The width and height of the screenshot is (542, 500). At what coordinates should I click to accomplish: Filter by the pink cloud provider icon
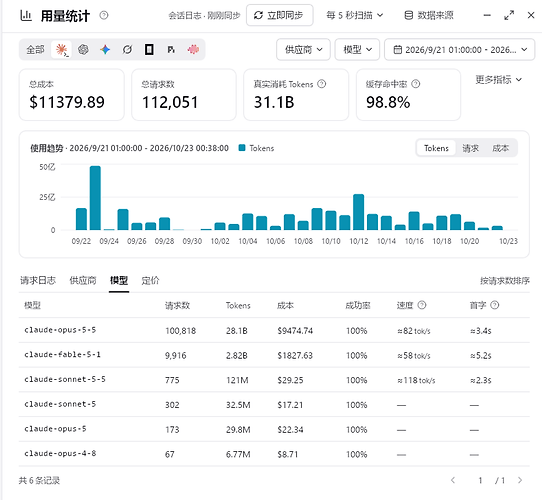(x=193, y=49)
